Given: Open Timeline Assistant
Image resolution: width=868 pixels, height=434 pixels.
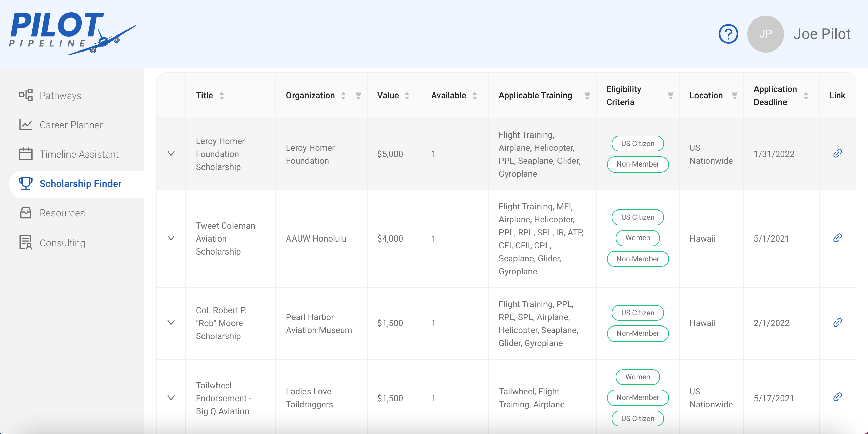Looking at the screenshot, I should 79,154.
